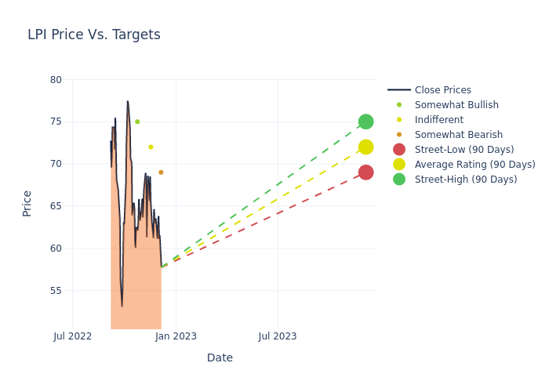The height and width of the screenshot is (392, 549).
Task: Click the red Street-Low target point
Action: click(365, 172)
